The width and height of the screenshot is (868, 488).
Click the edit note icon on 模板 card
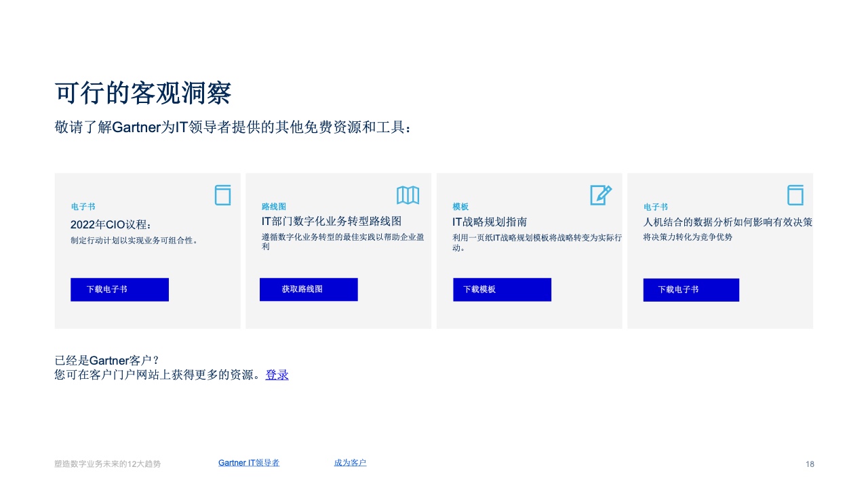click(601, 195)
